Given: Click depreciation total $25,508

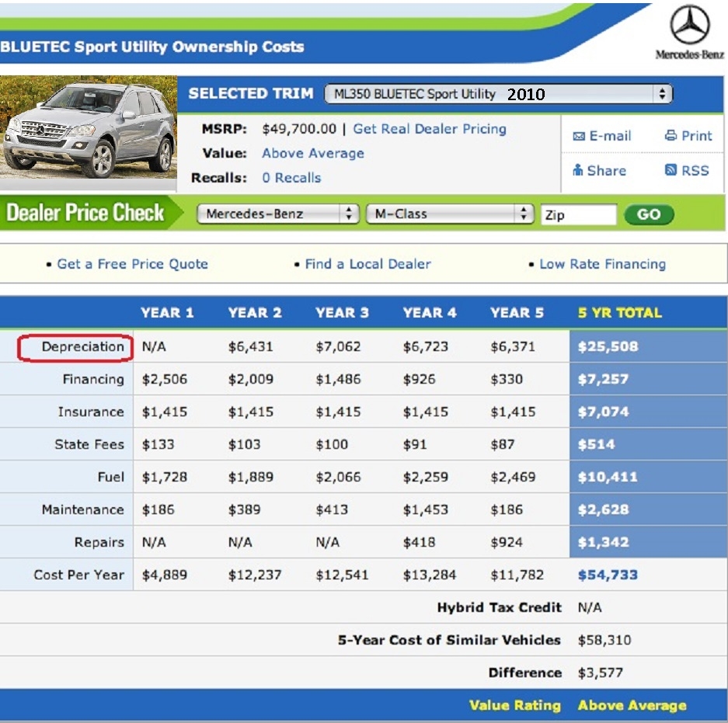Looking at the screenshot, I should (x=608, y=346).
